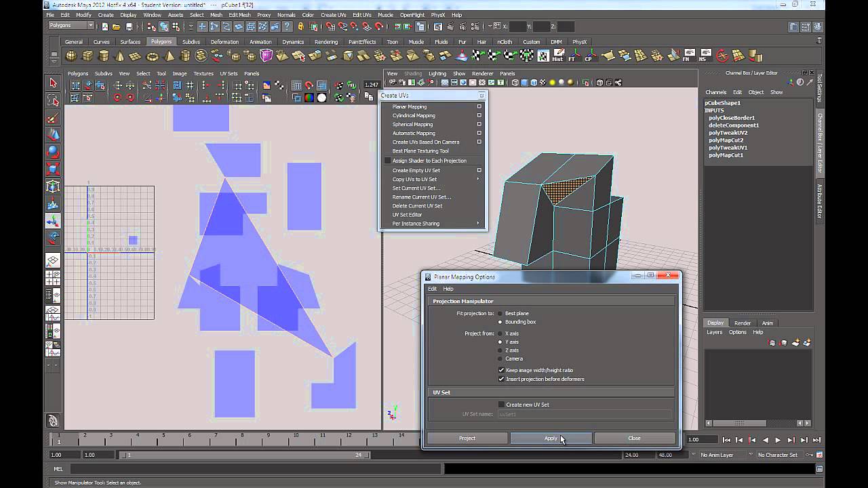Open UV editor Textures menu
The image size is (868, 488).
[x=203, y=73]
